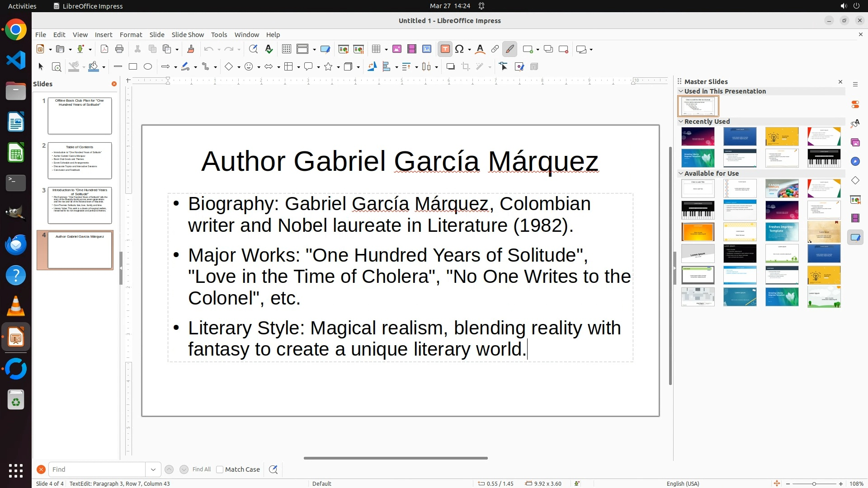The width and height of the screenshot is (868, 488).
Task: Select the Ellipse shape tool
Action: coord(148,67)
